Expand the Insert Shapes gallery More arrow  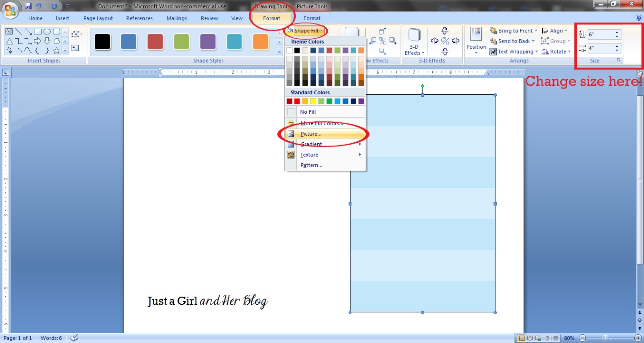pos(65,51)
